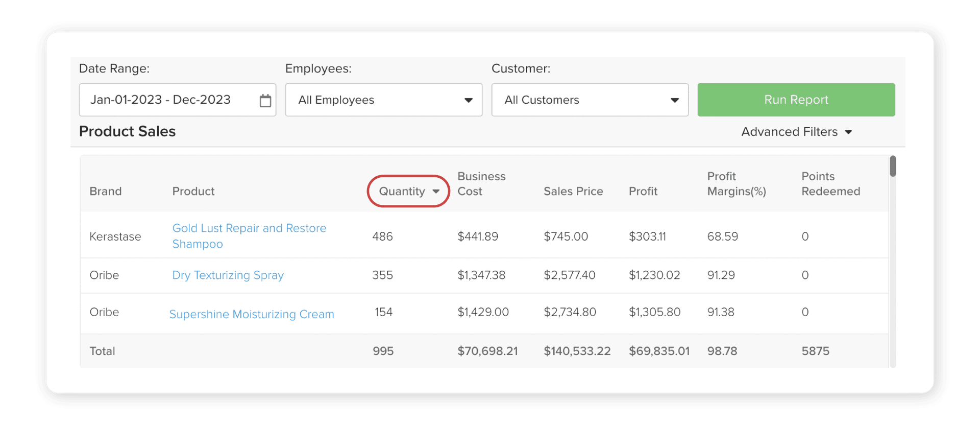Click the Sales Price column header
The height and width of the screenshot is (425, 980).
573,191
